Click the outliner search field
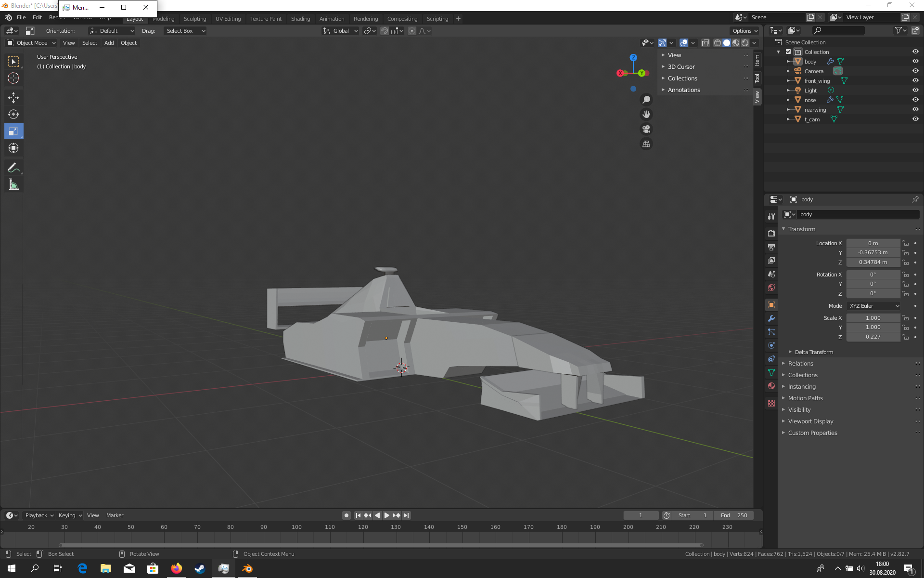This screenshot has width=924, height=578. coord(838,30)
